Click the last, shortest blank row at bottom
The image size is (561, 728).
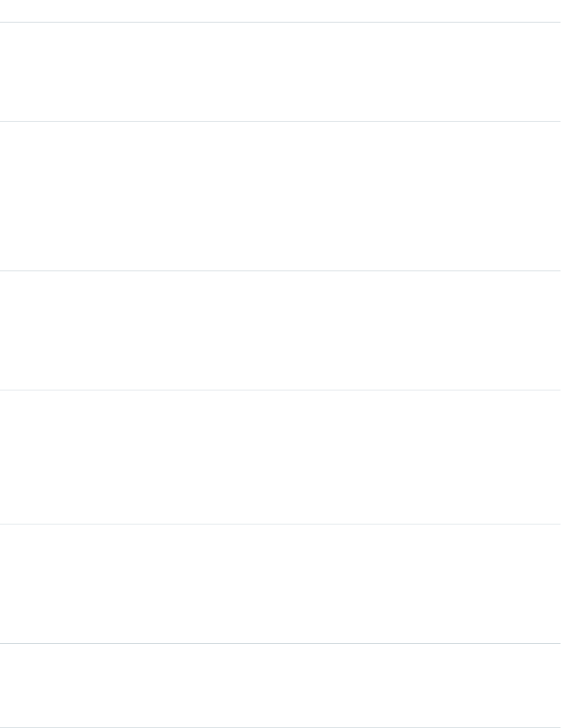pos(280,685)
